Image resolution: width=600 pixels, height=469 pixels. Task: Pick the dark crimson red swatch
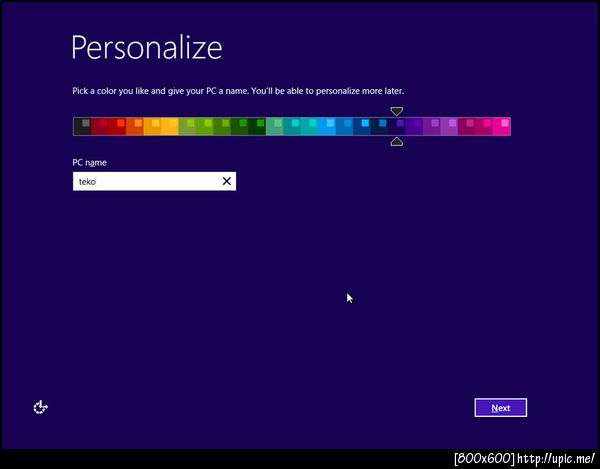coord(100,126)
